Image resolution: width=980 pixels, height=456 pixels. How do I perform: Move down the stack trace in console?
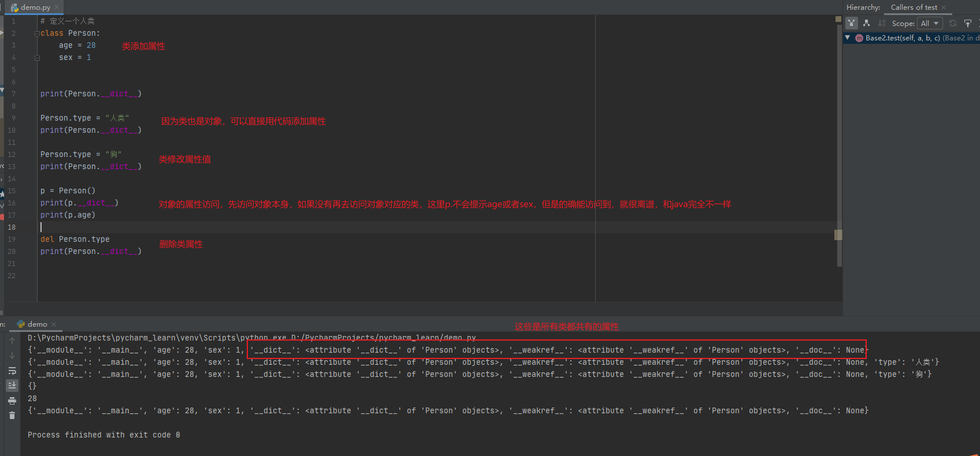(12, 356)
